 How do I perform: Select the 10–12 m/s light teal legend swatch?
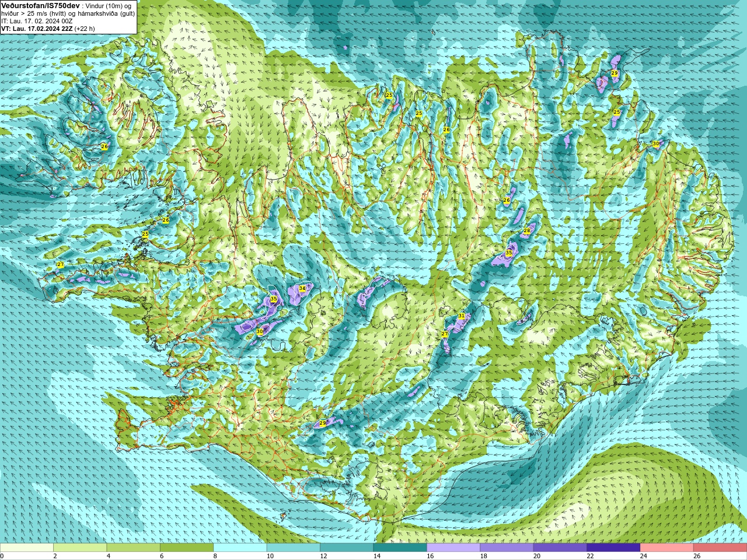click(294, 548)
